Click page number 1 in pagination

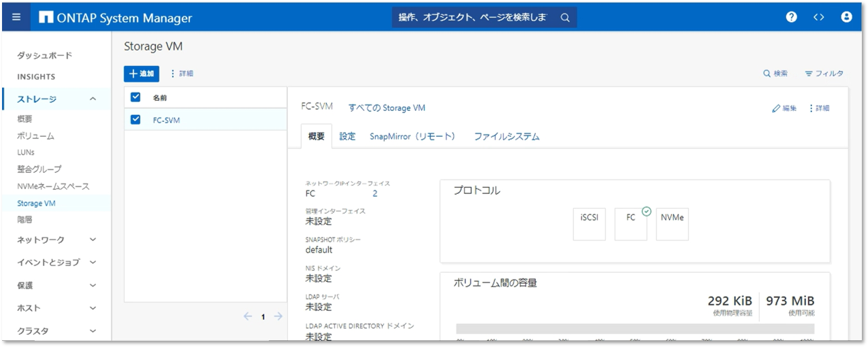(x=263, y=316)
